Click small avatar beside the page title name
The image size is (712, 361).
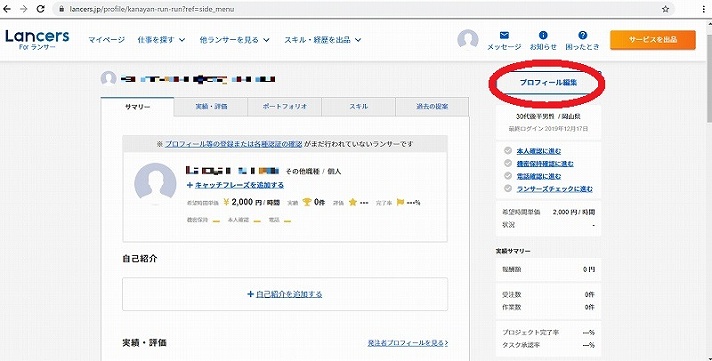point(109,79)
